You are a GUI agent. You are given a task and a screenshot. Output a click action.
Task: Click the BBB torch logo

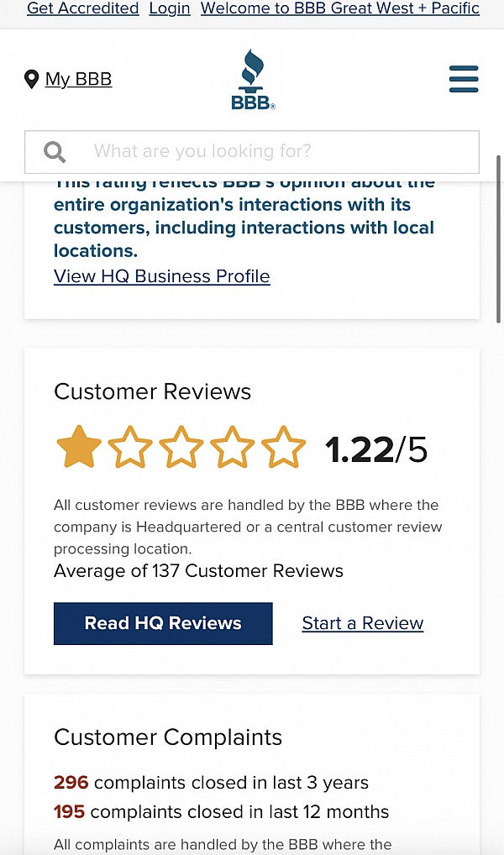pos(253,80)
